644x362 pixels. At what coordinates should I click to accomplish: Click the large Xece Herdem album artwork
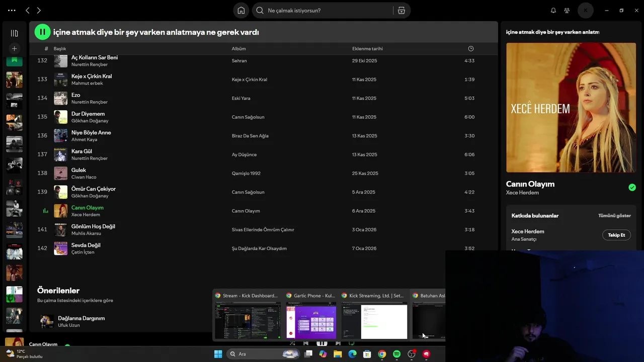[571, 108]
